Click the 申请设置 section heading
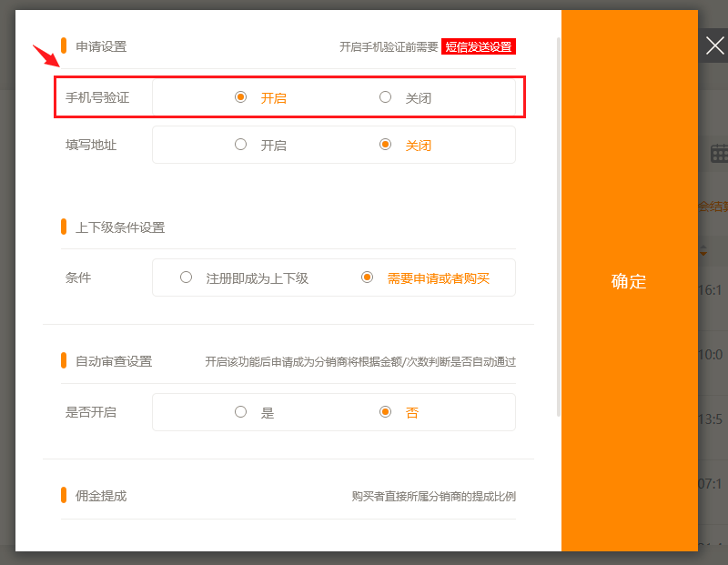 (101, 46)
